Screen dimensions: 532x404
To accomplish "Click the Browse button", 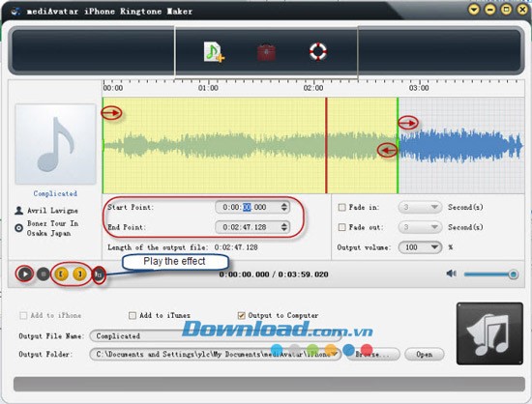I will click(x=373, y=354).
